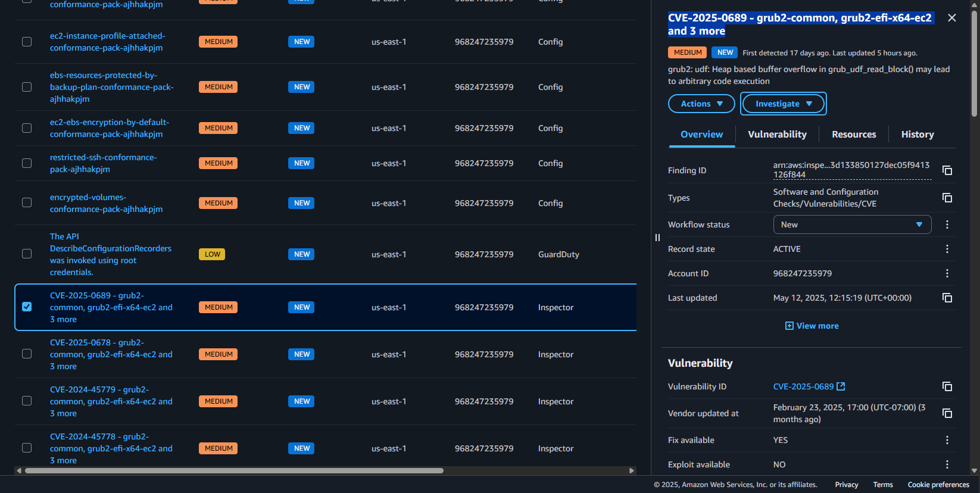Open the Workflow status New dropdown
980x493 pixels.
click(851, 224)
